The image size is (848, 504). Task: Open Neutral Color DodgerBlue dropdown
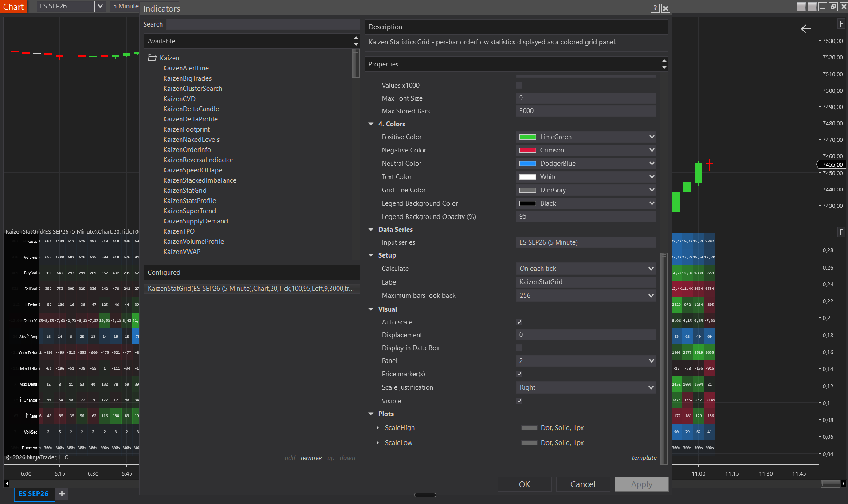point(586,164)
